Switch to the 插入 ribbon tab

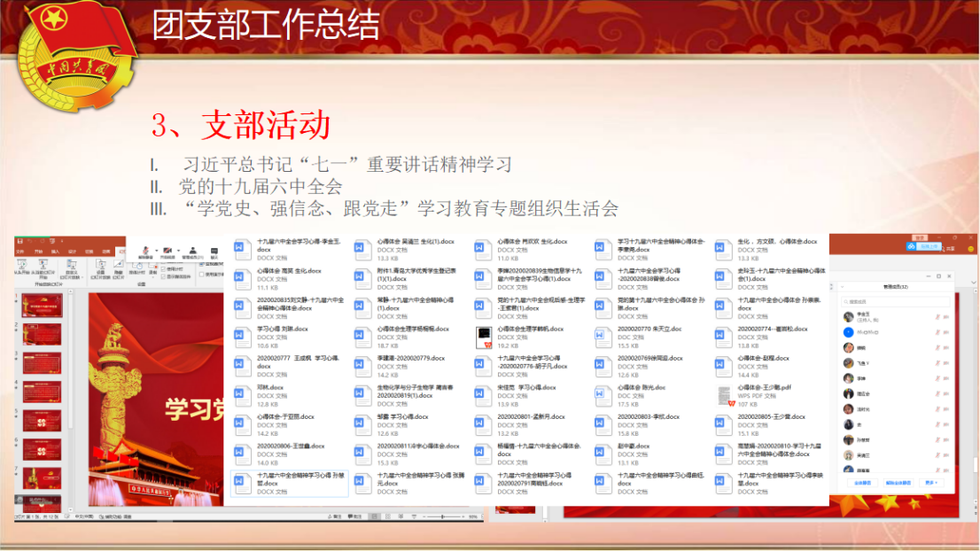tap(56, 251)
